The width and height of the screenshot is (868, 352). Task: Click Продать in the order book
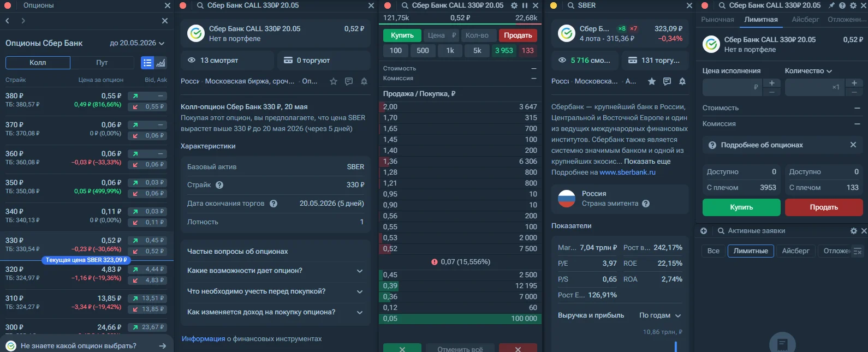tap(518, 35)
